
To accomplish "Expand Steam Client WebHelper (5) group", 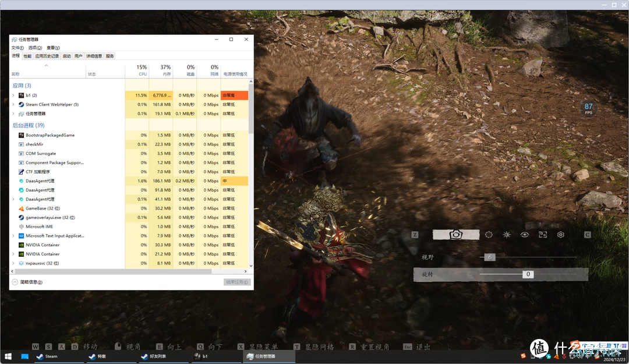I will coord(13,104).
